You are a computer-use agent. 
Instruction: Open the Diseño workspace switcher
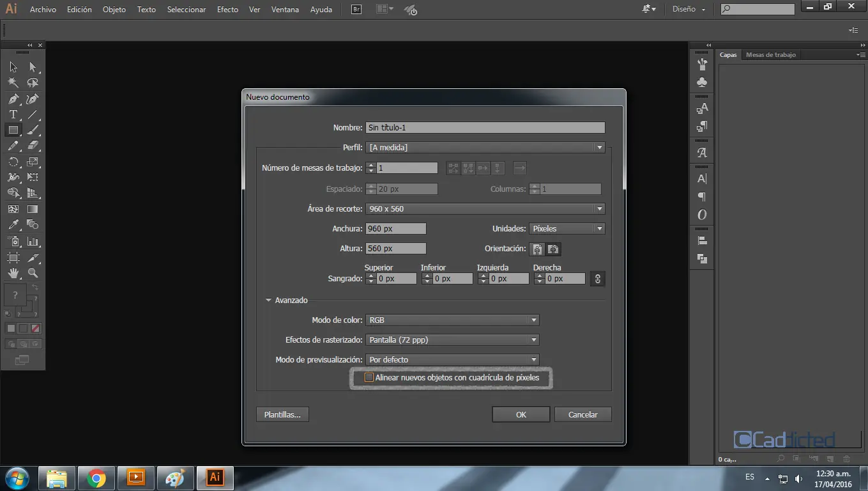[x=689, y=9]
